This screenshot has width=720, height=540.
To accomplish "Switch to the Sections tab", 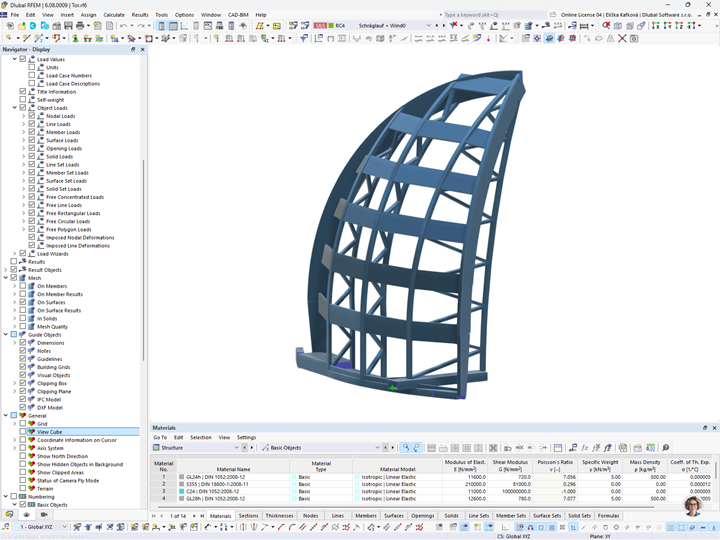I will (x=248, y=516).
